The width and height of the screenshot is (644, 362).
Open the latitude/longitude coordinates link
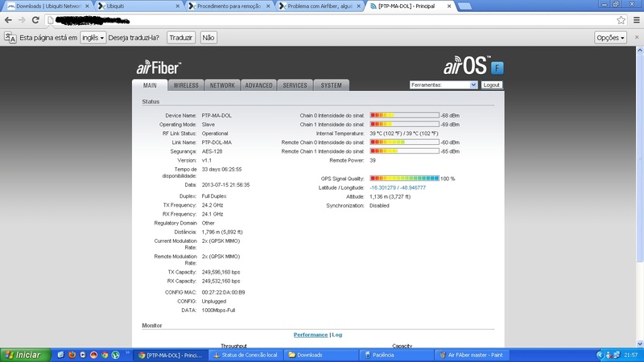click(x=398, y=187)
